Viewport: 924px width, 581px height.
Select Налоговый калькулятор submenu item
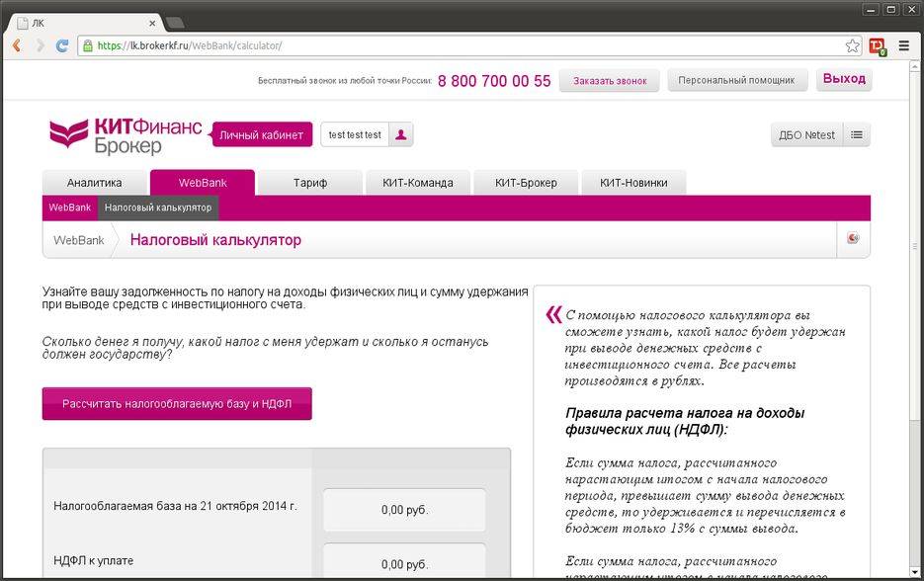pyautogui.click(x=158, y=207)
